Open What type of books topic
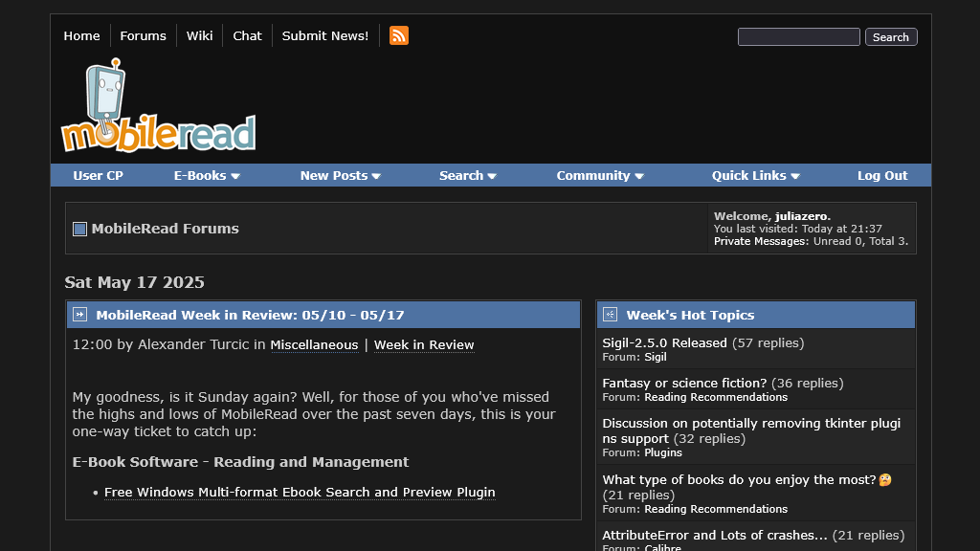The height and width of the screenshot is (551, 980). [740, 480]
